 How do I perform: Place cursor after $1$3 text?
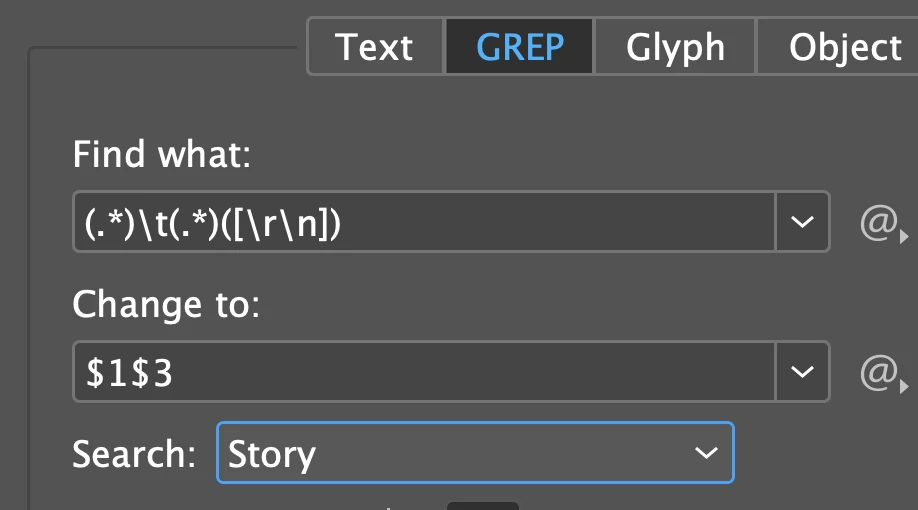[174, 372]
